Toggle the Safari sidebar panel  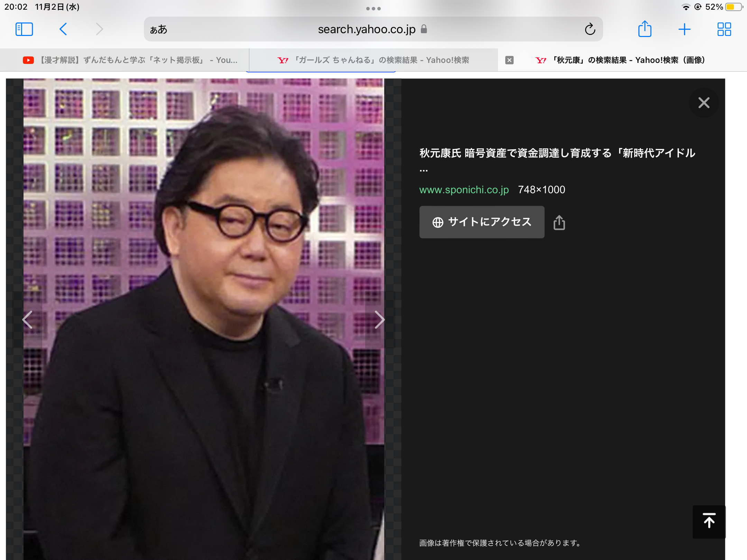click(24, 29)
